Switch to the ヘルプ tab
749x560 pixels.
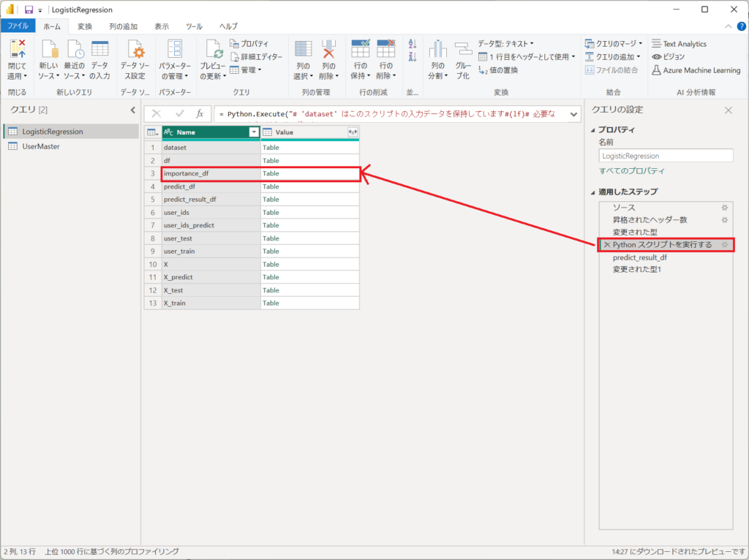pyautogui.click(x=228, y=26)
